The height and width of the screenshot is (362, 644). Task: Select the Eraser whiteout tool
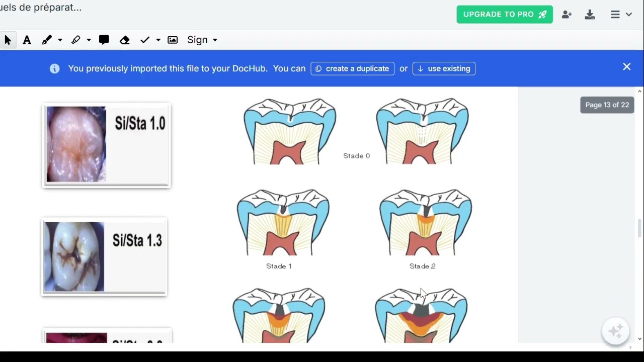pyautogui.click(x=125, y=40)
